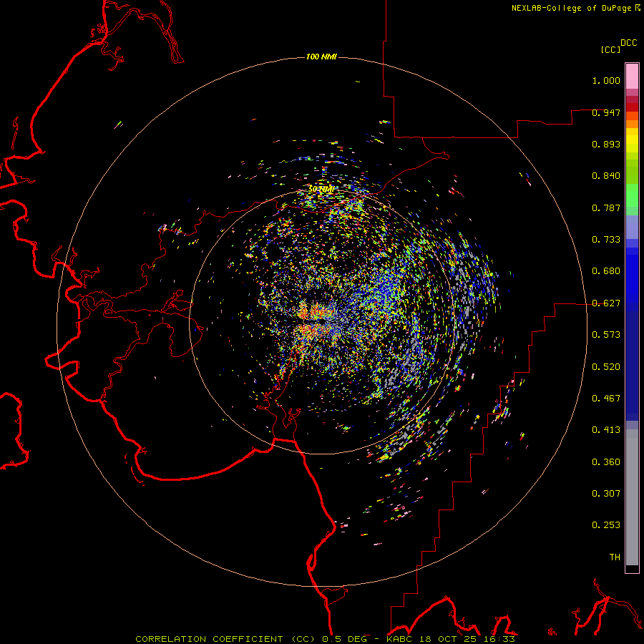644x644 pixels.
Task: Click the 0.360 scale value
Action: [x=606, y=462]
